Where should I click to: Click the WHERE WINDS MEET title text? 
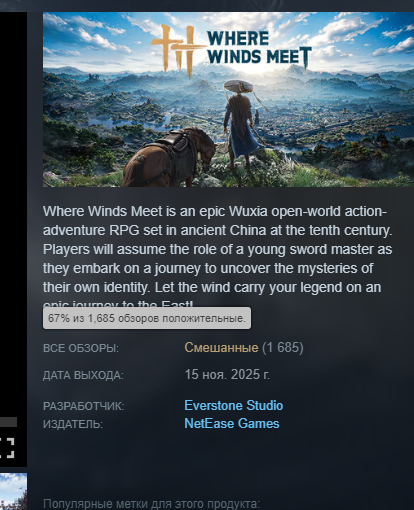(x=259, y=49)
